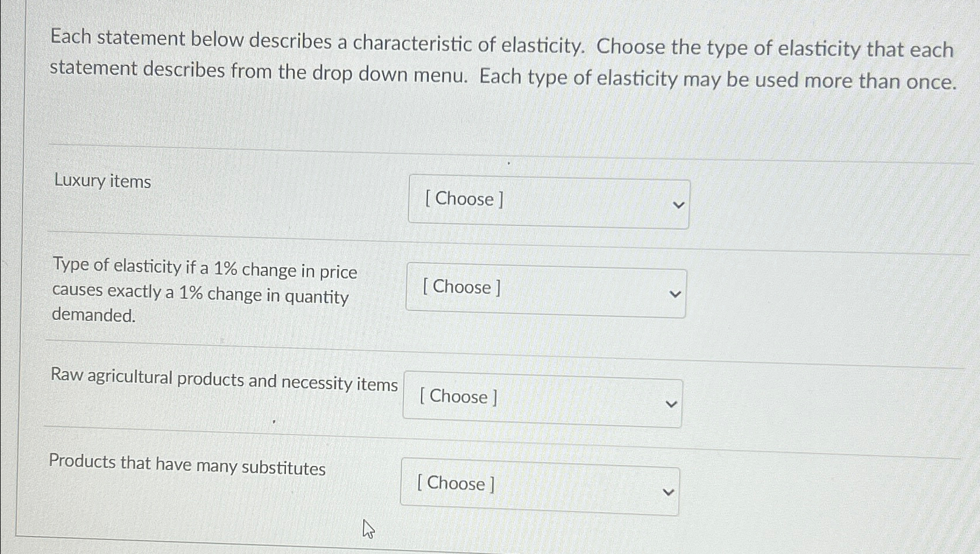The height and width of the screenshot is (554, 980).
Task: Open the Luxury items dropdown
Action: pyautogui.click(x=548, y=201)
